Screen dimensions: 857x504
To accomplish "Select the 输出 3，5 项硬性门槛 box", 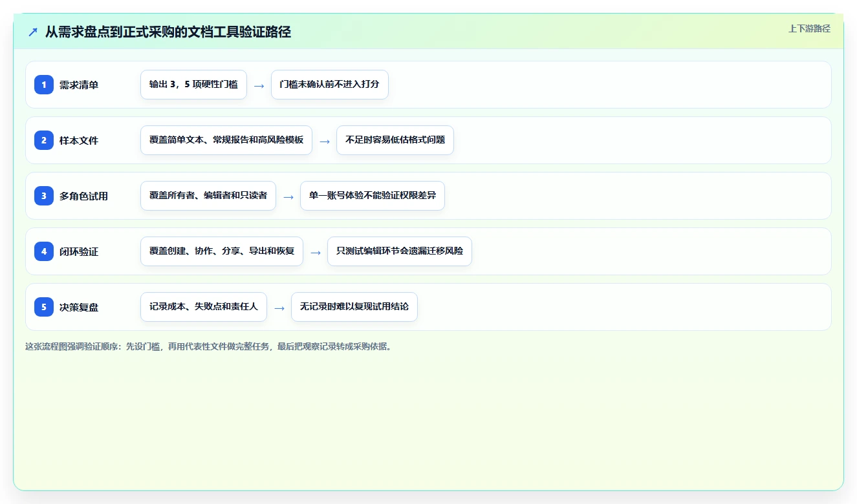I will pos(193,85).
